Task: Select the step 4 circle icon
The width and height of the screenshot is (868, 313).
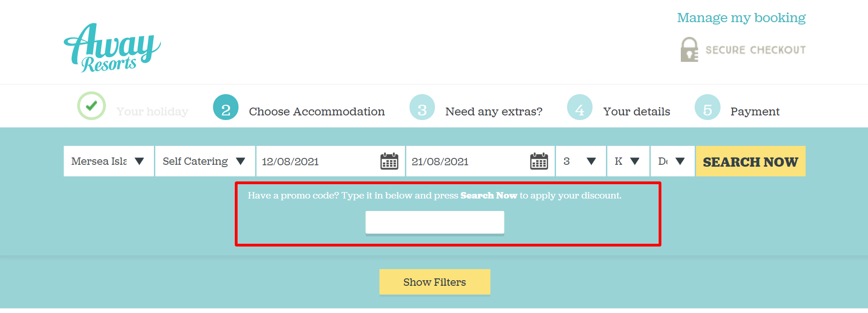Action: pos(580,107)
